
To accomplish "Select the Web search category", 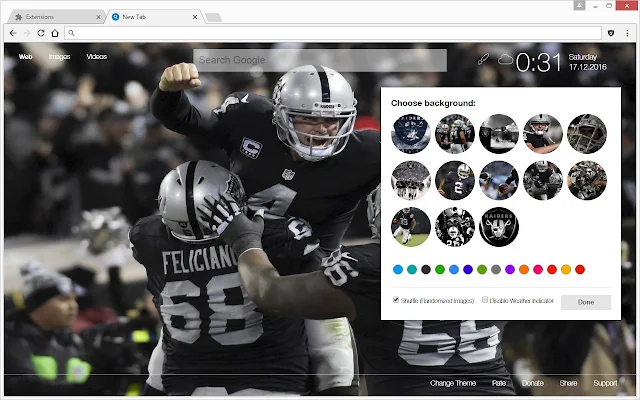I will pos(25,57).
